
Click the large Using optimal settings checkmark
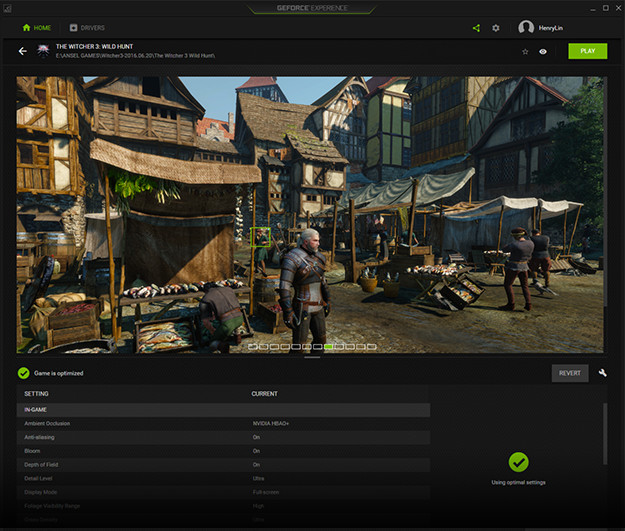point(518,462)
